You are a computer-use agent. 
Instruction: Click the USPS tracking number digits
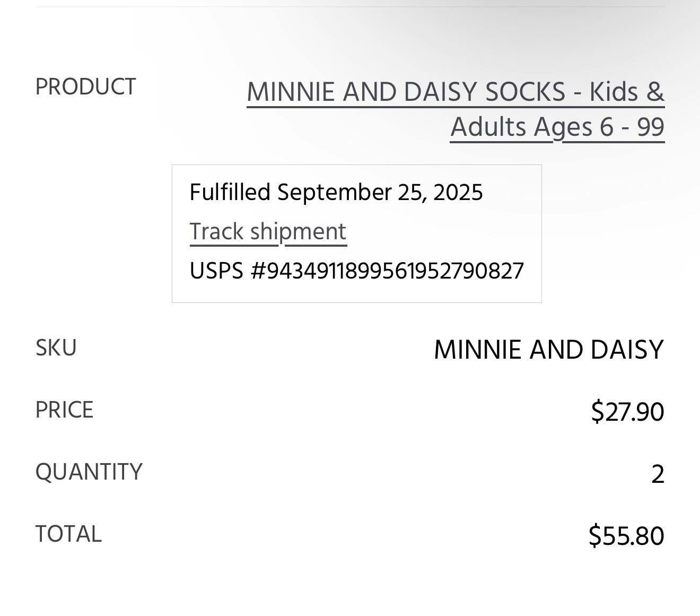coord(395,271)
